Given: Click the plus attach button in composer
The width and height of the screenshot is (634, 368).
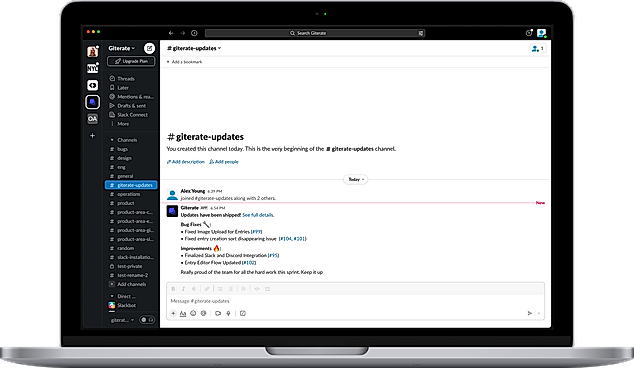Looking at the screenshot, I should tap(173, 313).
